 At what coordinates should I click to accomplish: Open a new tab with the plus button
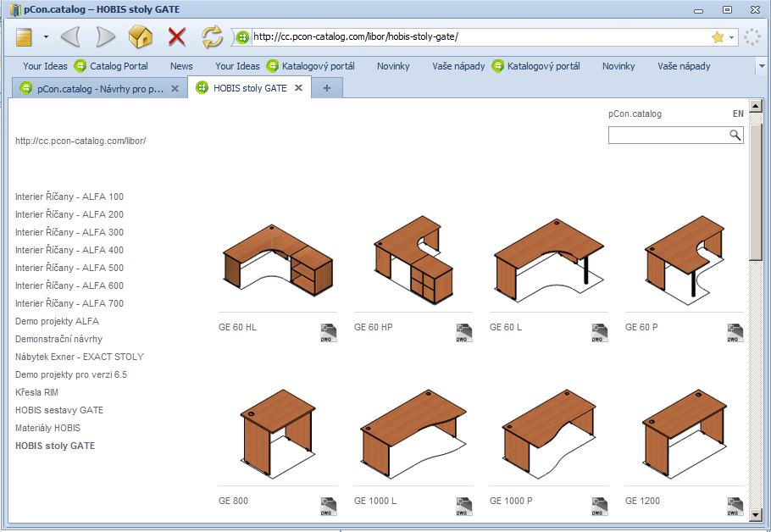327,88
